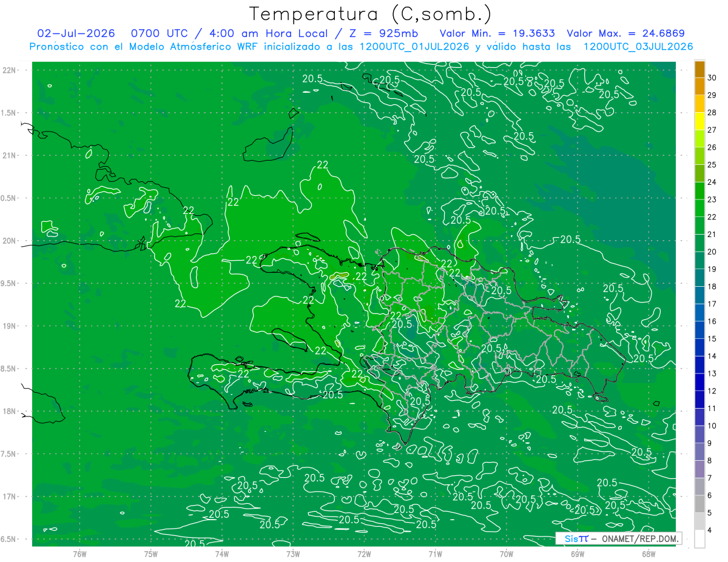
Task: Pick the yellow legend swatch between 27 and 28
Action: (700, 121)
